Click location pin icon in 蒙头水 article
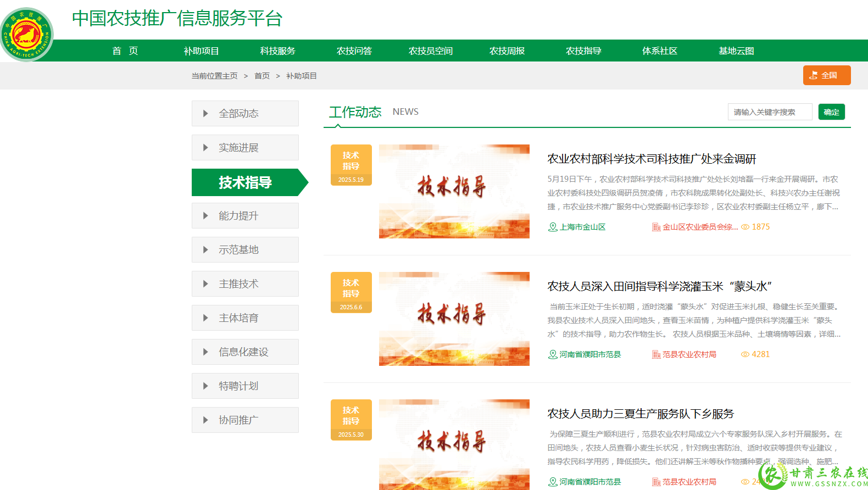 (553, 354)
